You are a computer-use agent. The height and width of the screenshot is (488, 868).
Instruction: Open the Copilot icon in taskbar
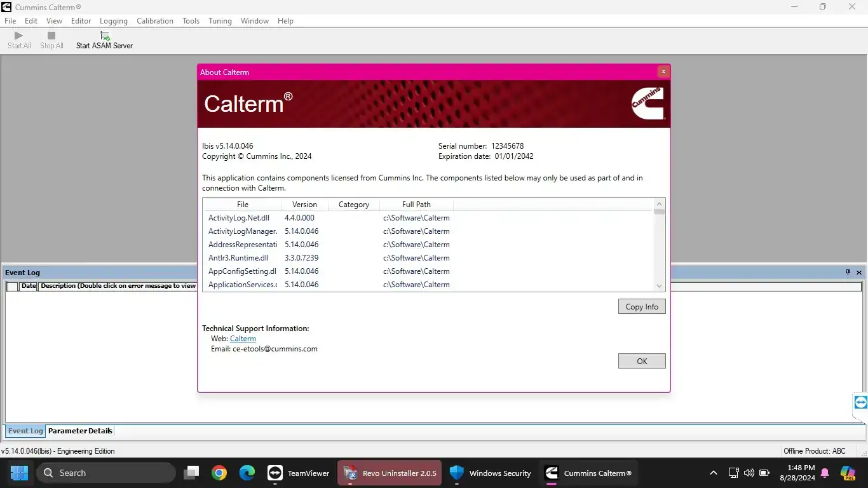tap(848, 473)
